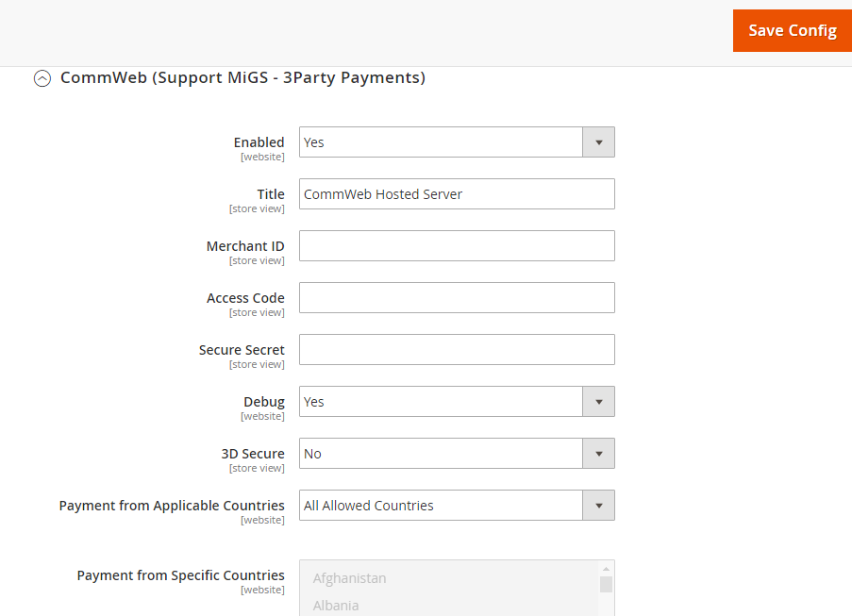
Task: Open the Enabled select box showing Yes
Action: 457,142
